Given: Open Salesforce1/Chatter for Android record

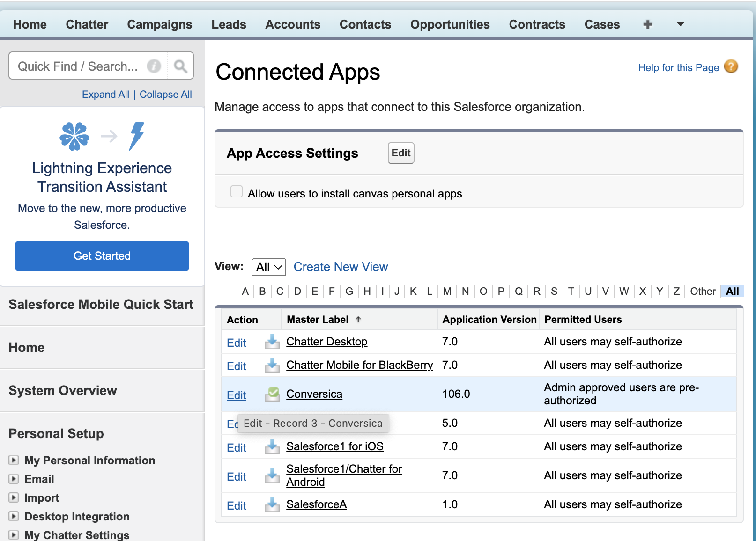Looking at the screenshot, I should [344, 475].
